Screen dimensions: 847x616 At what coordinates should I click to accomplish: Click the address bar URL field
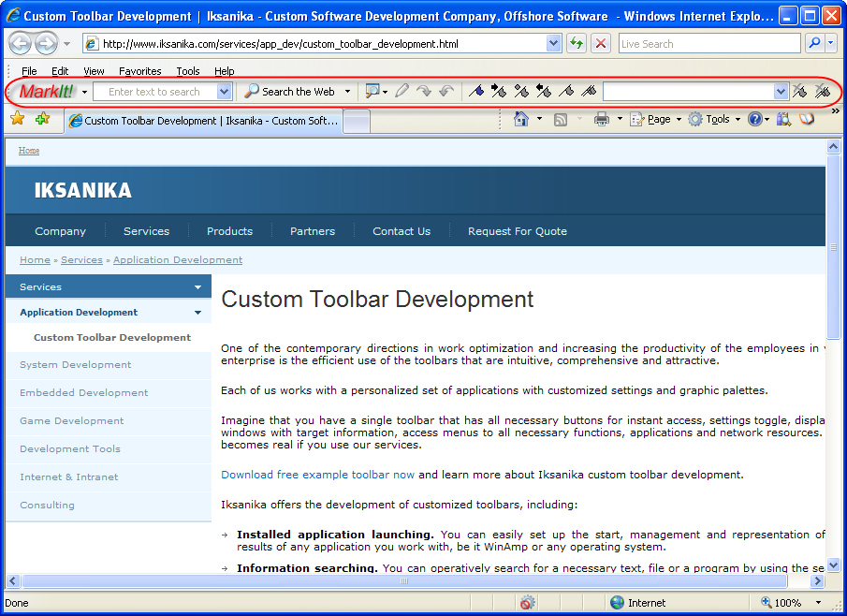click(322, 44)
